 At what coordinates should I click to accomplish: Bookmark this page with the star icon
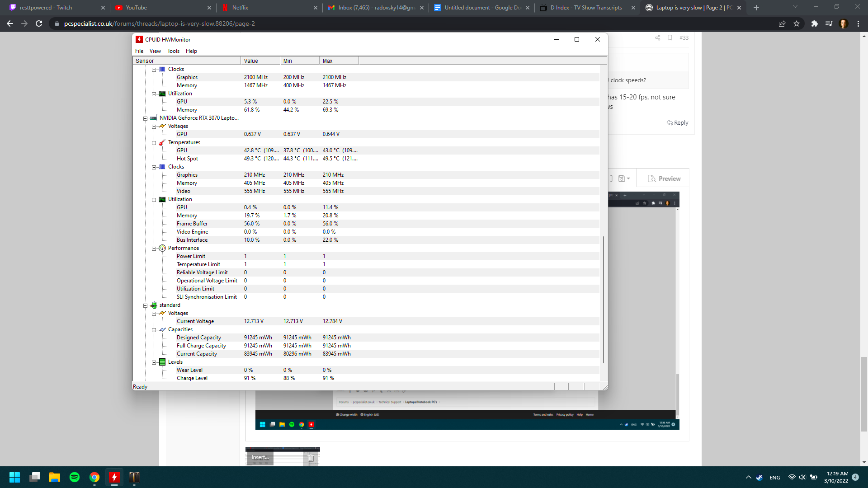797,23
